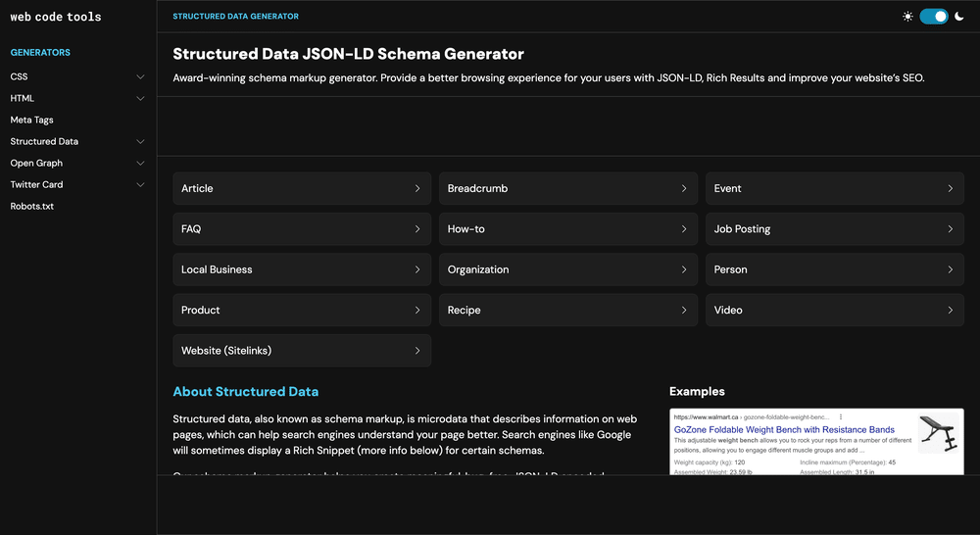Click the sun light-mode icon

[x=907, y=17]
